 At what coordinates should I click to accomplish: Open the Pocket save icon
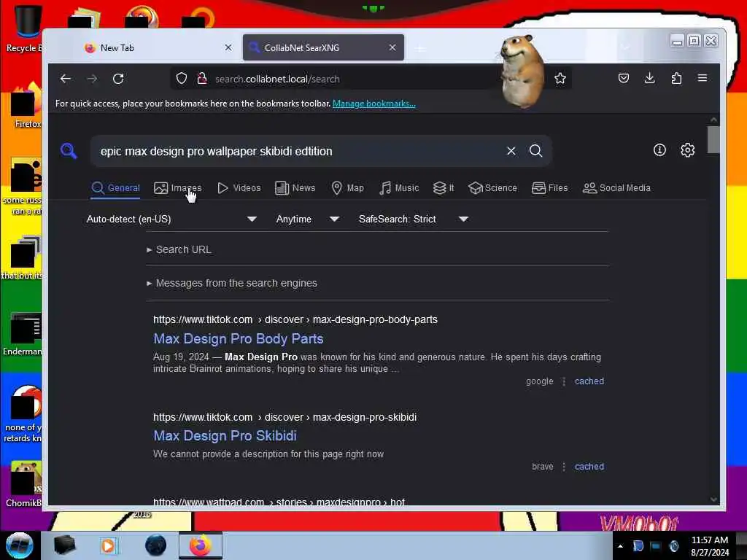click(x=623, y=78)
